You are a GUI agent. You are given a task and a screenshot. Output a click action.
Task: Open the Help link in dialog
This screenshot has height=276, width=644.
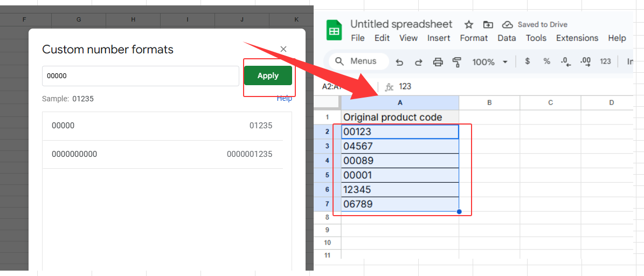284,99
